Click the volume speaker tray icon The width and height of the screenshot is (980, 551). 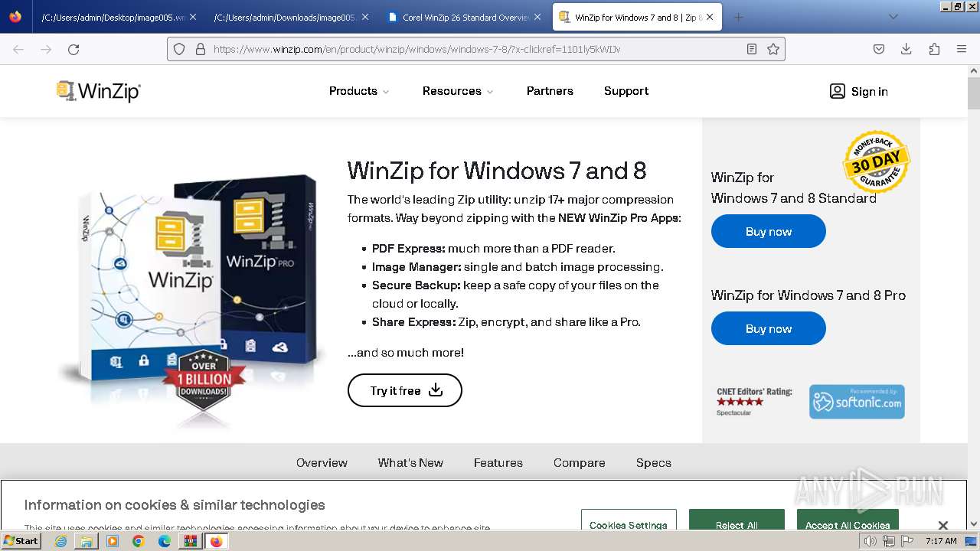click(871, 541)
